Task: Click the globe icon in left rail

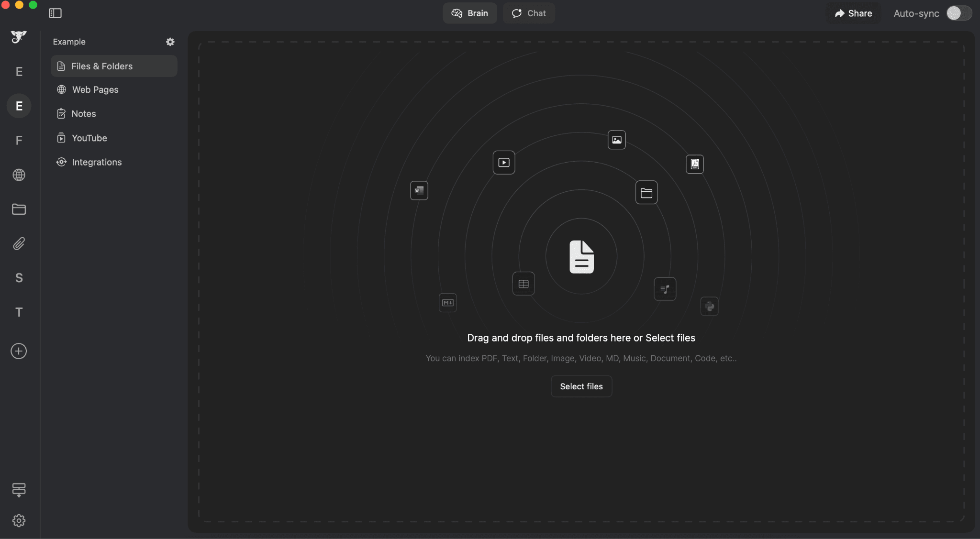Action: (x=19, y=175)
